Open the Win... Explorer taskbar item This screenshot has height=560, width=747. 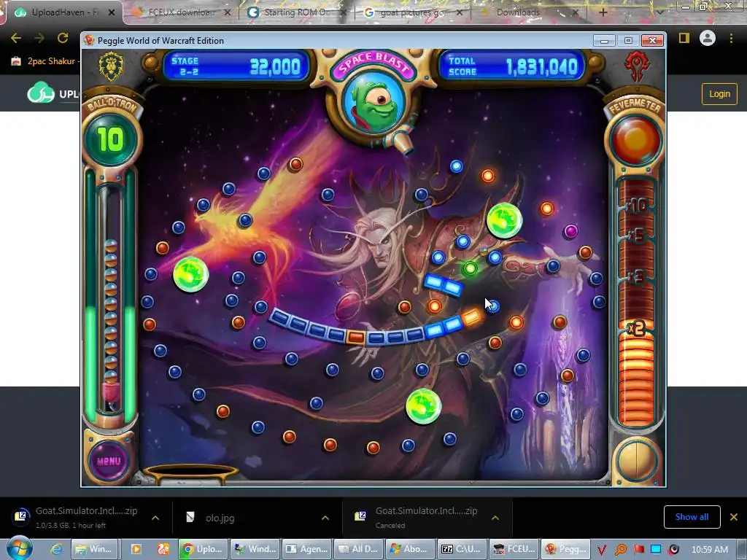(93, 549)
